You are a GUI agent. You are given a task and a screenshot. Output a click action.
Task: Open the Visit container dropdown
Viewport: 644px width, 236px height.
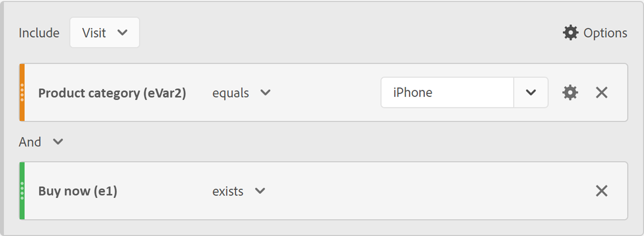click(x=105, y=33)
